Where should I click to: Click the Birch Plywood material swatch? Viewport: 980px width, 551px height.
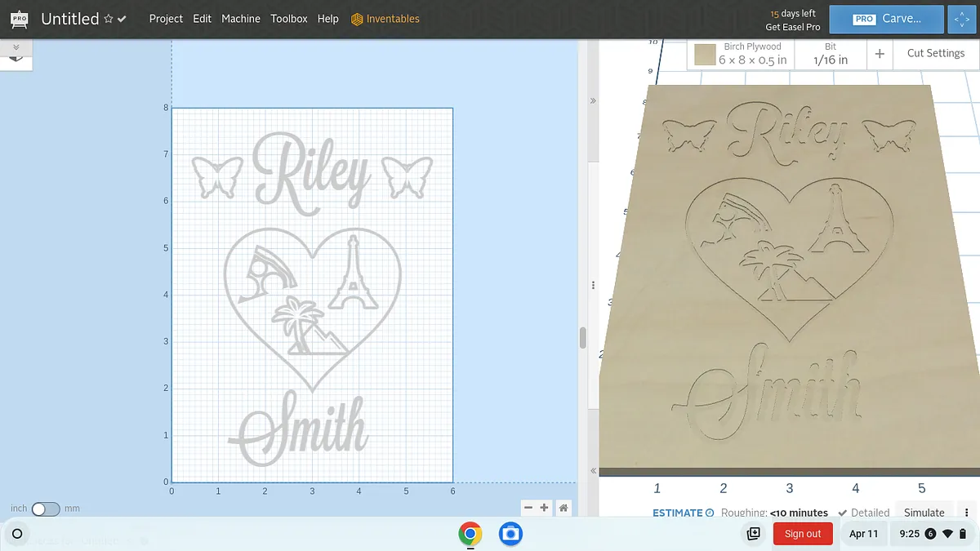pos(705,55)
